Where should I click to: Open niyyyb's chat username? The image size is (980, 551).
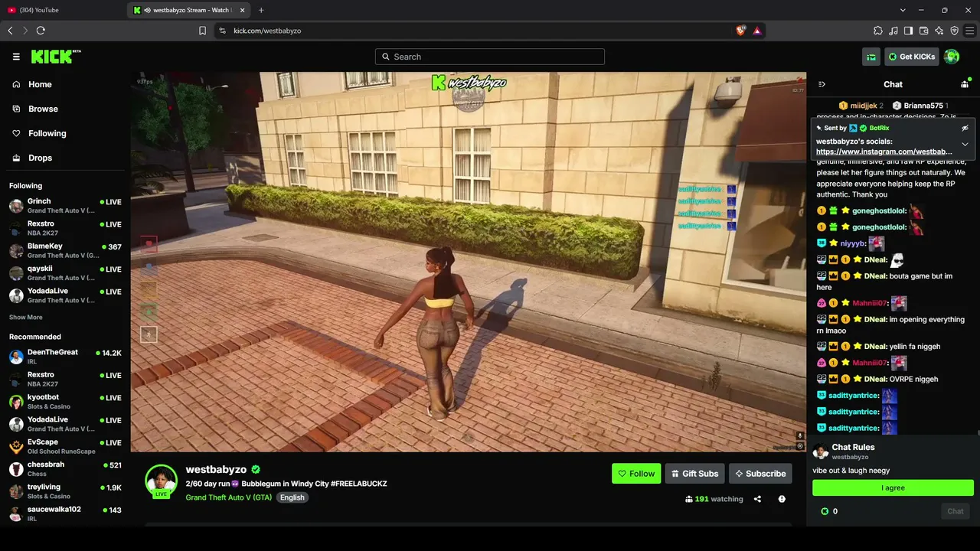(x=853, y=243)
